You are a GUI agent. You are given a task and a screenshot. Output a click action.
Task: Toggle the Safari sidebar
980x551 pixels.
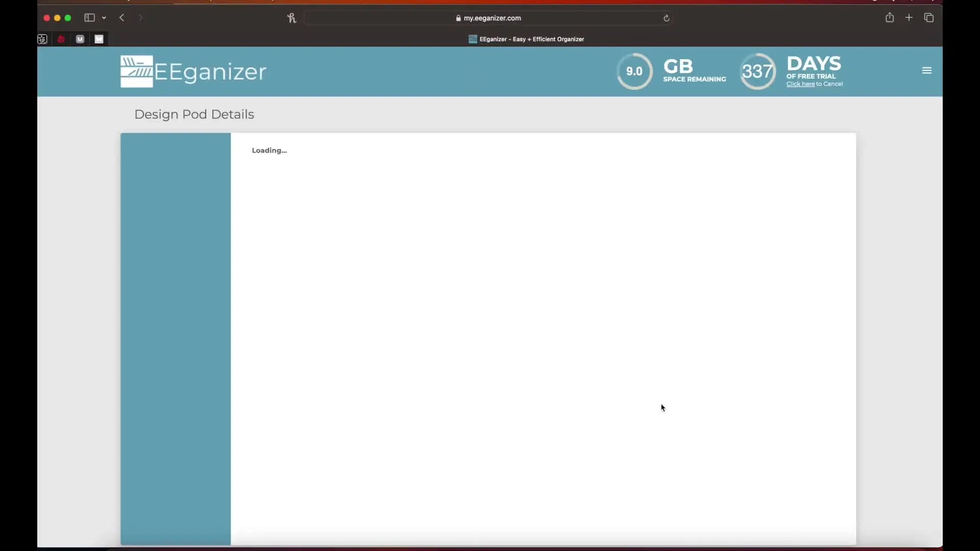[x=89, y=18]
